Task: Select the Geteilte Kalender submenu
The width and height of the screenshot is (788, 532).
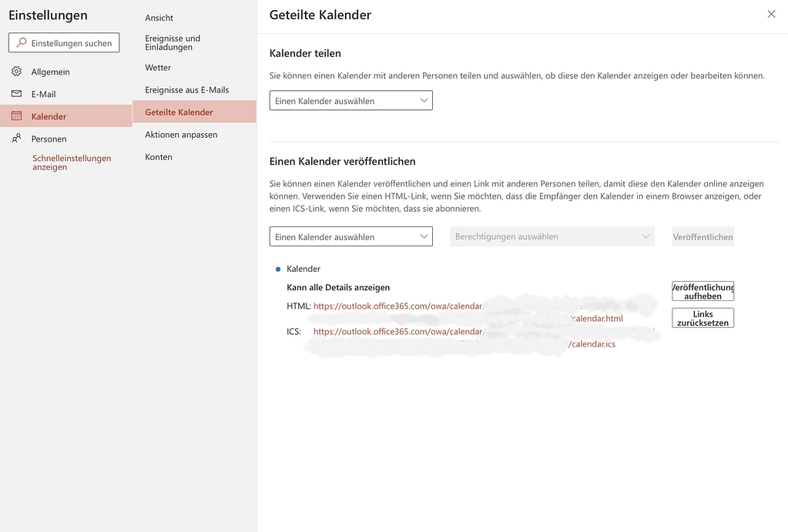Action: pyautogui.click(x=194, y=112)
